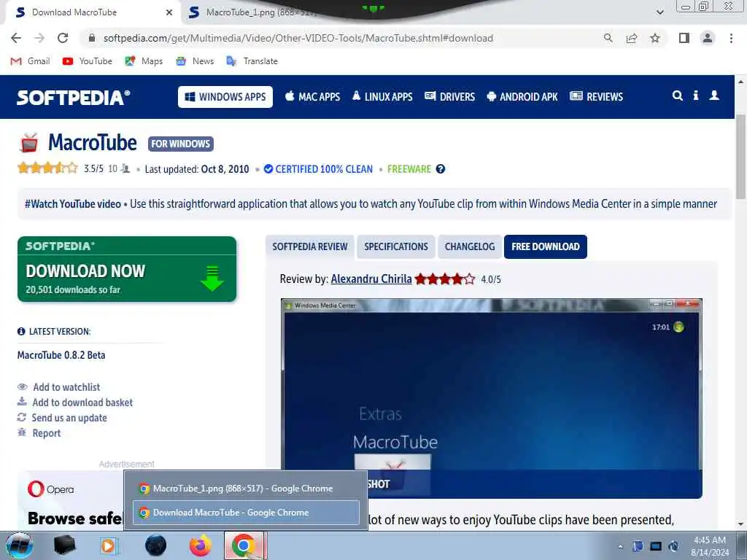Select Reviews navigation item
The image size is (747, 560).
point(597,97)
